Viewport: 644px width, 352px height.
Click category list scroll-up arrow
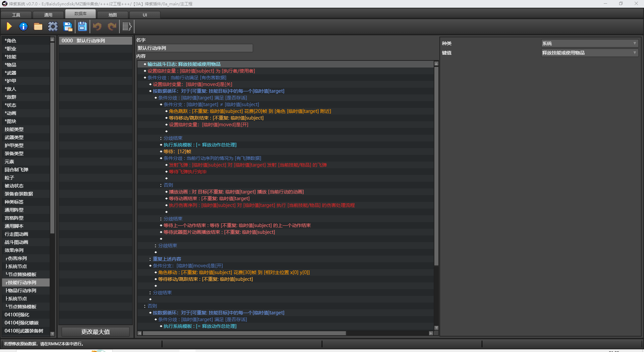(x=52, y=39)
